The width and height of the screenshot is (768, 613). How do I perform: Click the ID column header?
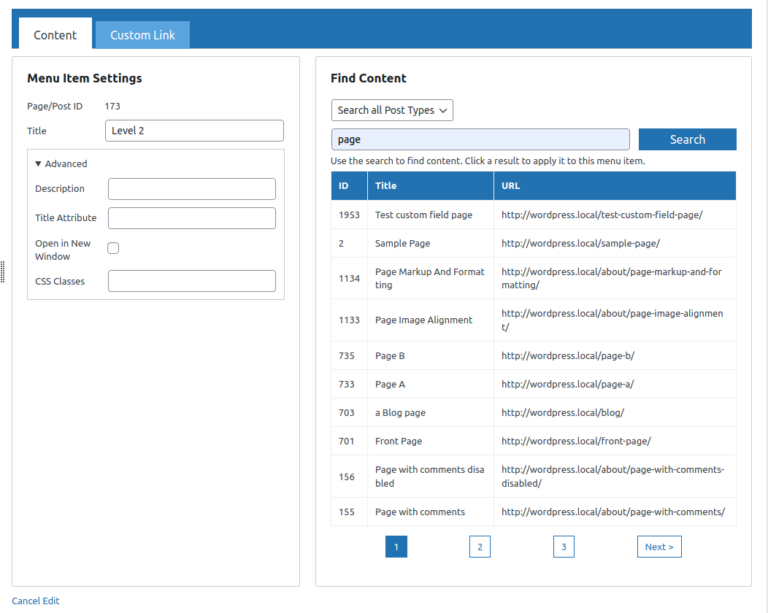click(349, 186)
